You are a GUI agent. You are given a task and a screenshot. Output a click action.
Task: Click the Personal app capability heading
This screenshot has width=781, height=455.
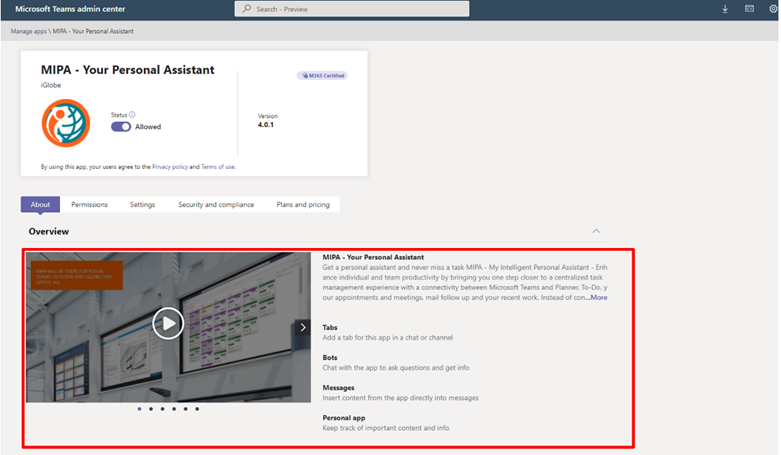click(x=344, y=418)
